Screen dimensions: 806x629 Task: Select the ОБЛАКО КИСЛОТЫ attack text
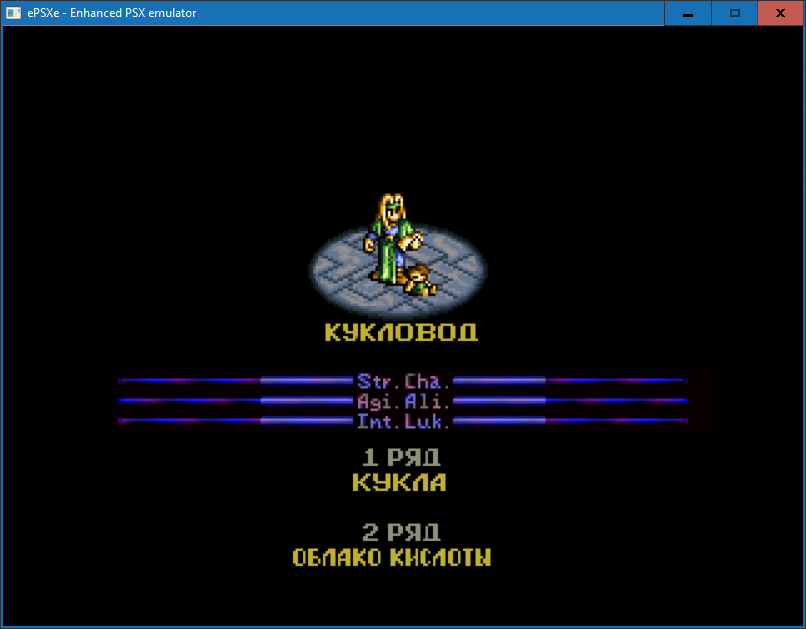point(392,557)
